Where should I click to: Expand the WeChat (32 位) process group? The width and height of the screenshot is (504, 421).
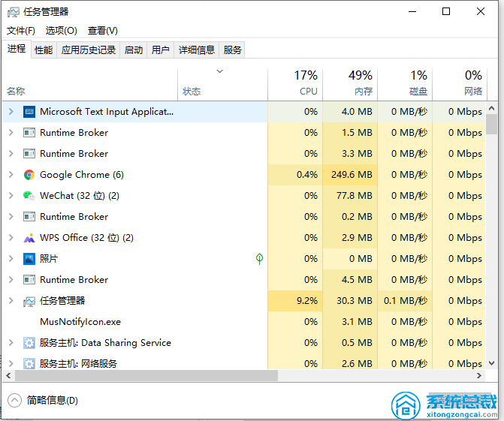pos(11,196)
